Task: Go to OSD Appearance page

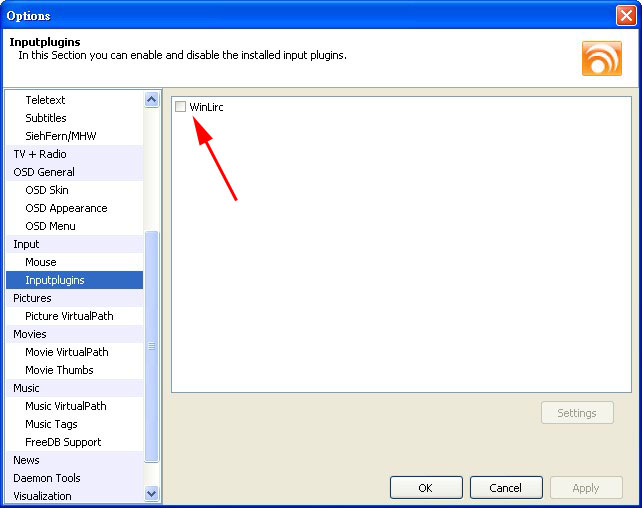Action: [x=66, y=208]
